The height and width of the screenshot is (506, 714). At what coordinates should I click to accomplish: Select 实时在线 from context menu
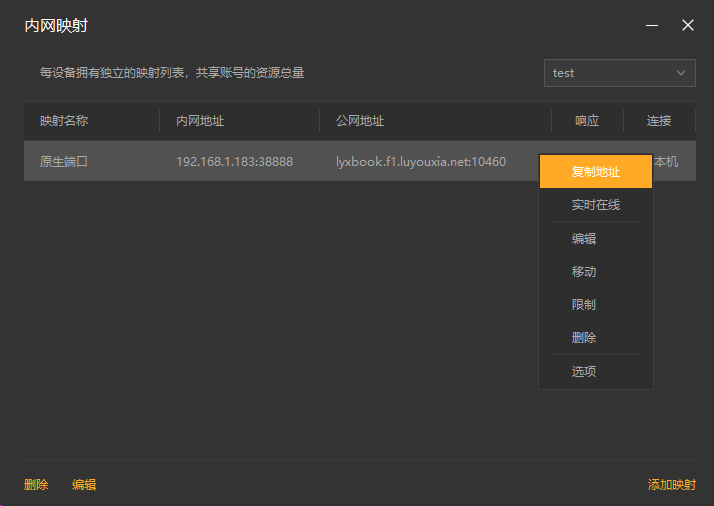pos(596,205)
